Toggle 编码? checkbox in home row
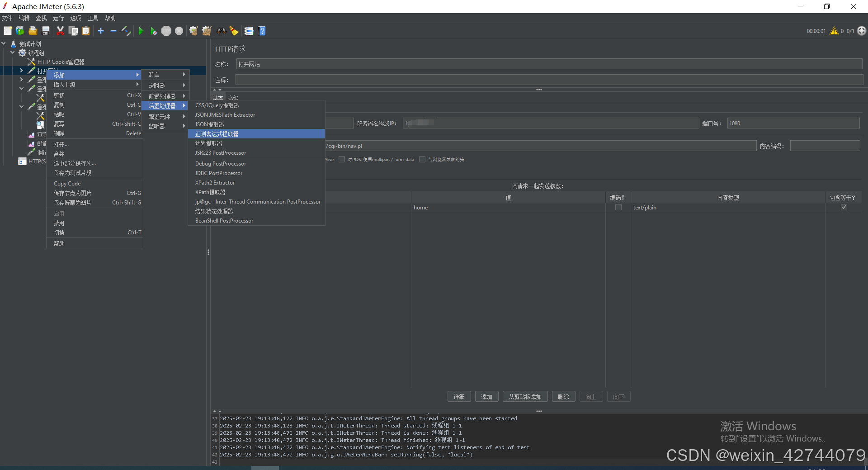The image size is (868, 470). tap(618, 207)
